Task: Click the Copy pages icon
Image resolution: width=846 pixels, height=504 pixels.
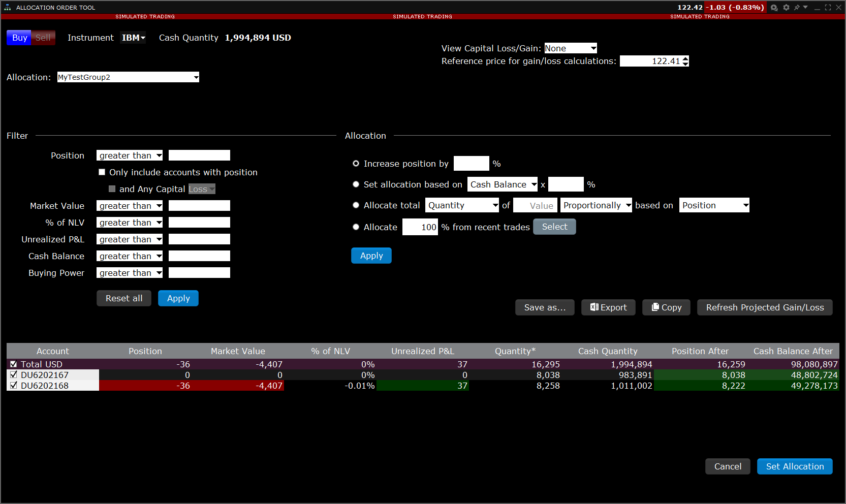Action: (655, 307)
